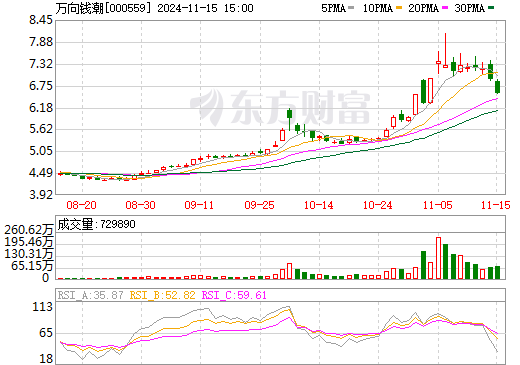Click the 6.18 price axis label

[41, 108]
